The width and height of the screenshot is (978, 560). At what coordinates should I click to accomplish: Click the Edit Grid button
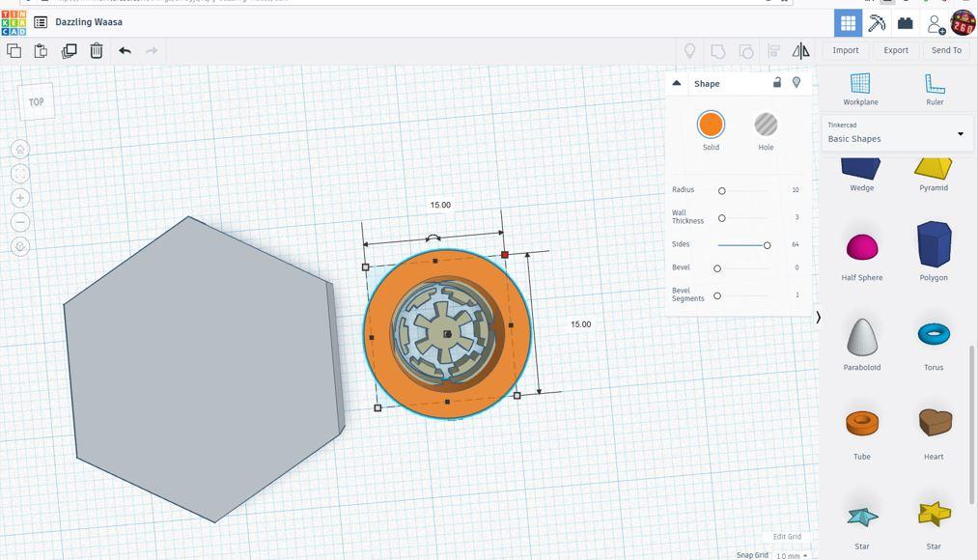click(x=787, y=536)
